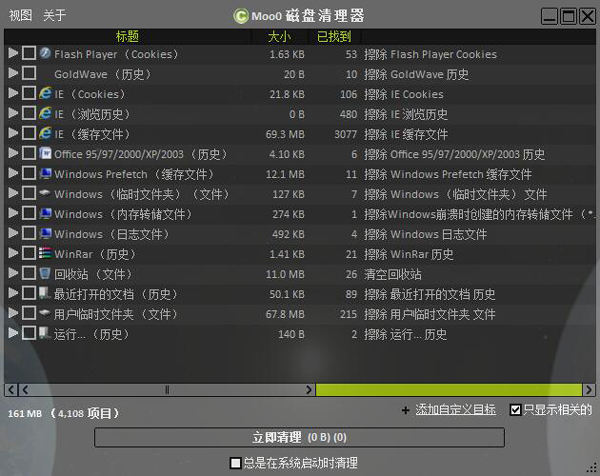Open the 添加自定义目标 link
The image size is (600, 476).
pos(455,410)
